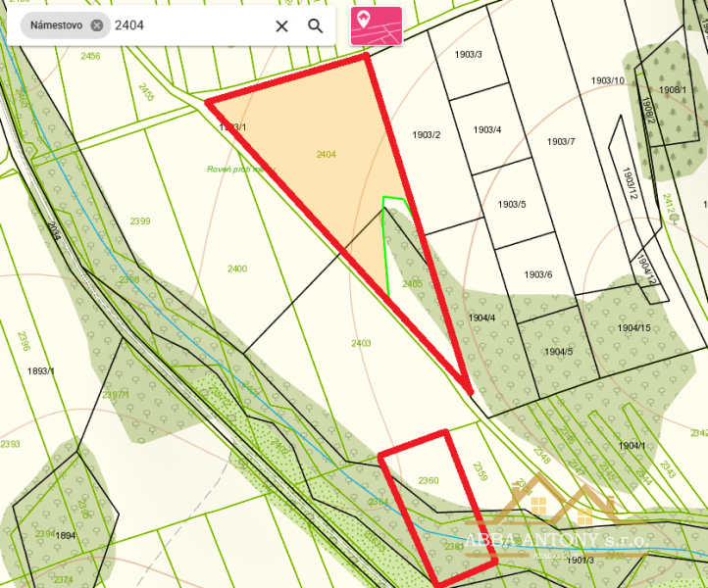Screen dimensions: 708x588
Task: Click parcel 1904/1 label
Action: tap(632, 446)
